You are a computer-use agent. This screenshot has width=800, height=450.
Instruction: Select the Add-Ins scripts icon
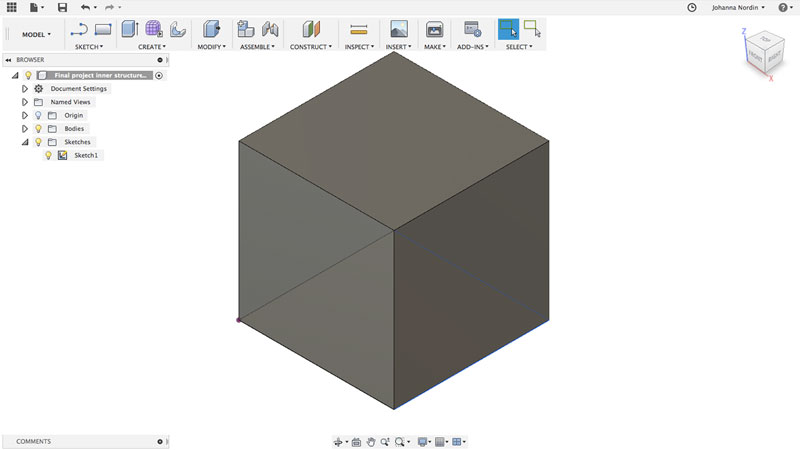tap(472, 29)
